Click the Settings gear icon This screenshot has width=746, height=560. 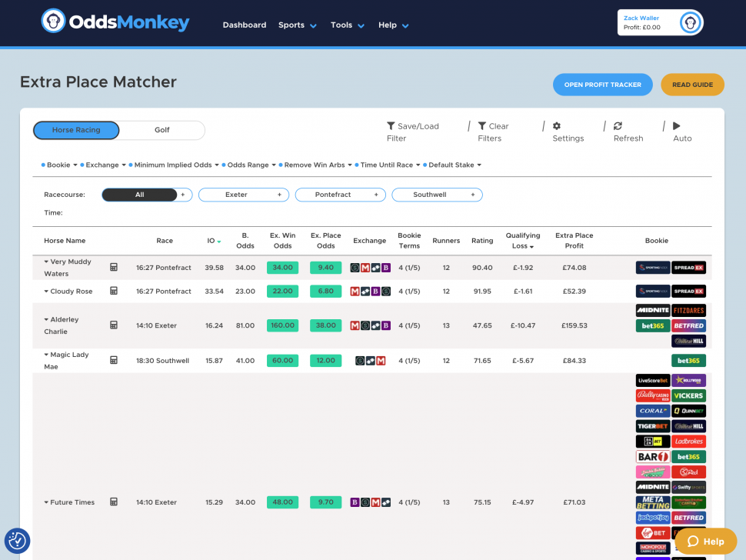(x=557, y=126)
